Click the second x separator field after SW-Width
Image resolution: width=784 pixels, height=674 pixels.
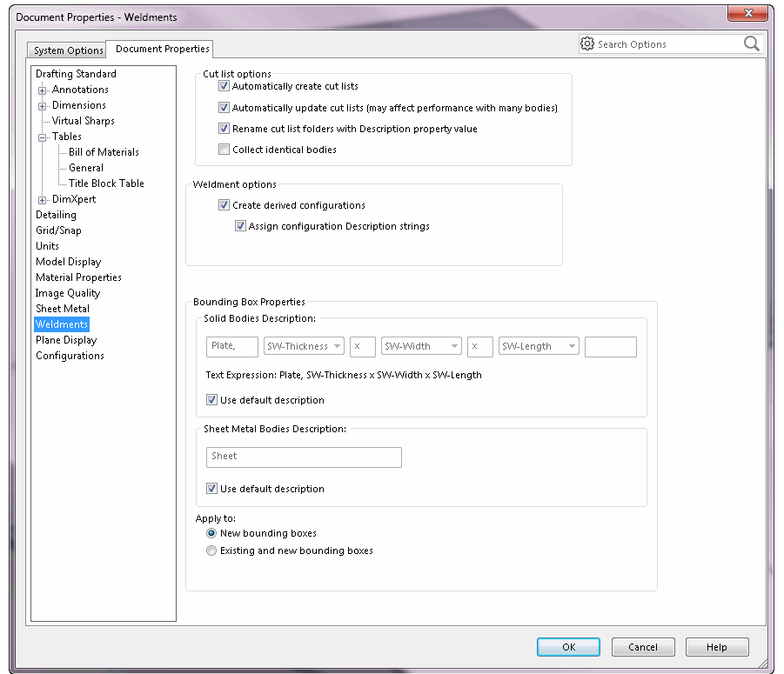point(480,346)
